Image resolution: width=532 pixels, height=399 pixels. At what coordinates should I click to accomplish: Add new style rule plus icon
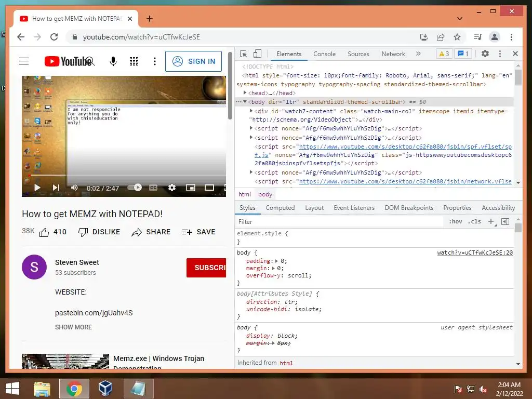pyautogui.click(x=491, y=222)
